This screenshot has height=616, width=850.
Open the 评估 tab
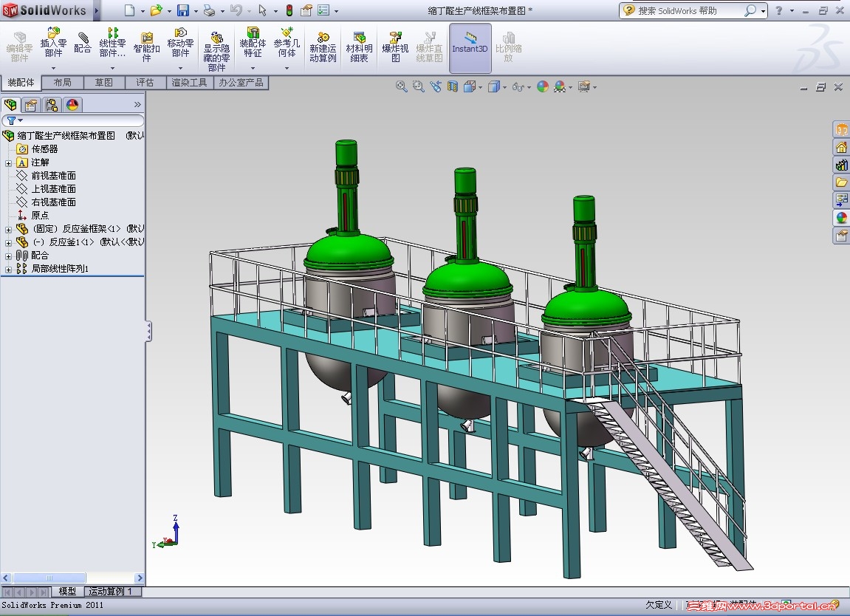click(x=145, y=83)
